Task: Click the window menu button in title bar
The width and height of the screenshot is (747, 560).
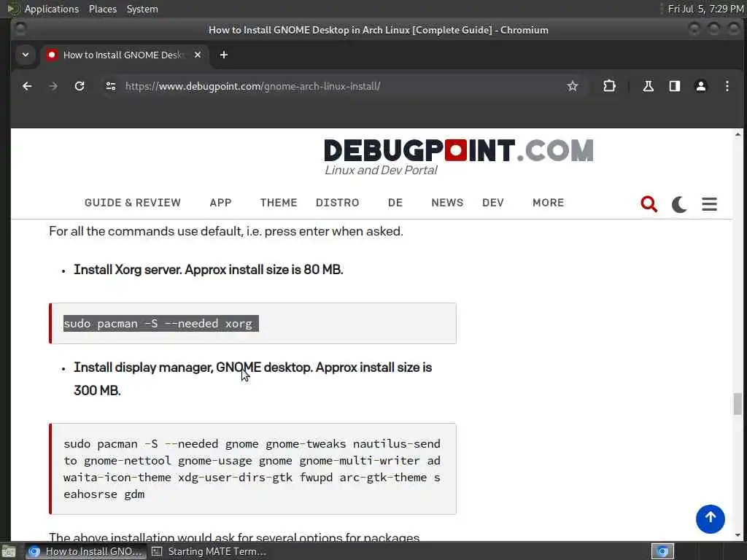Action: [20, 29]
